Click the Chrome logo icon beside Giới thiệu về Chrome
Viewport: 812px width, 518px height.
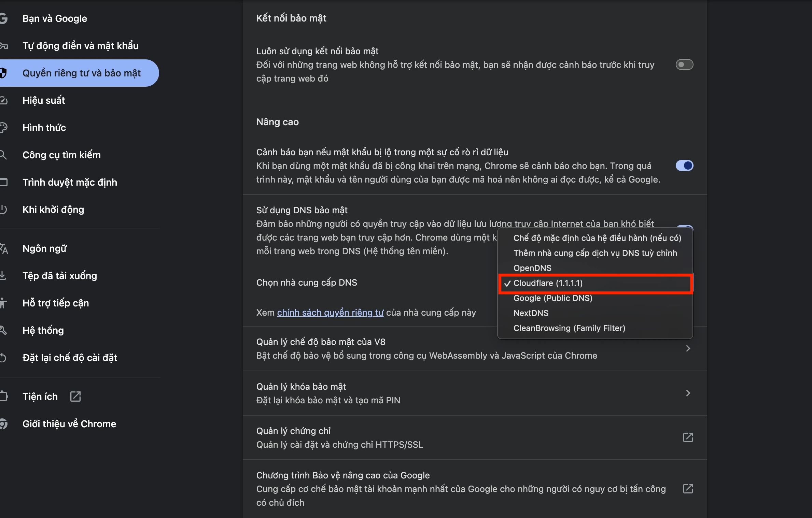coord(3,424)
